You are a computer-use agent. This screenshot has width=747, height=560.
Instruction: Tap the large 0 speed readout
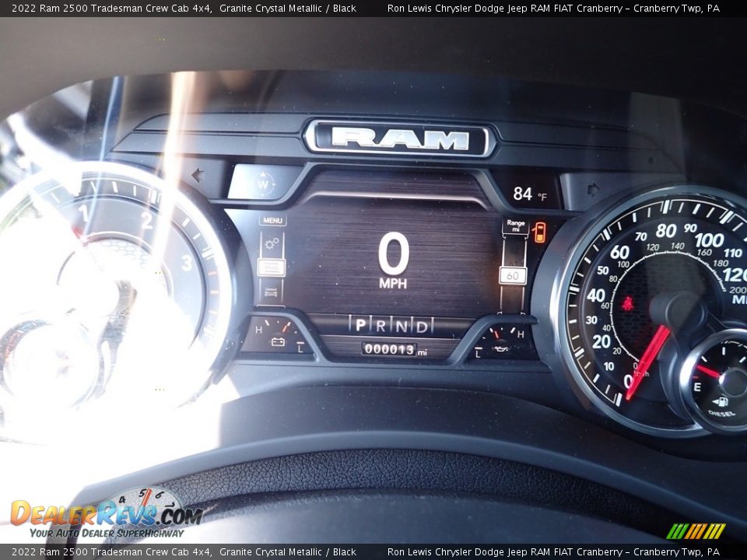(x=394, y=254)
